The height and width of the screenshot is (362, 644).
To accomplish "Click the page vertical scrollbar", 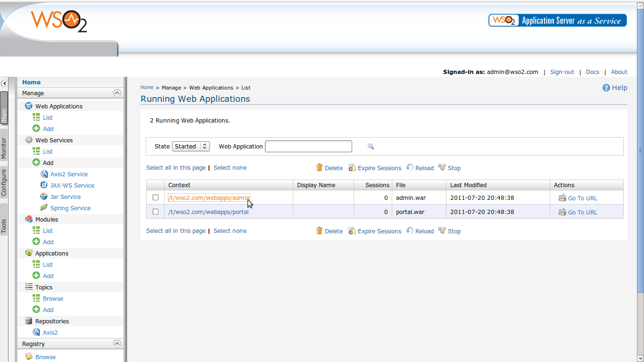I will point(640,151).
